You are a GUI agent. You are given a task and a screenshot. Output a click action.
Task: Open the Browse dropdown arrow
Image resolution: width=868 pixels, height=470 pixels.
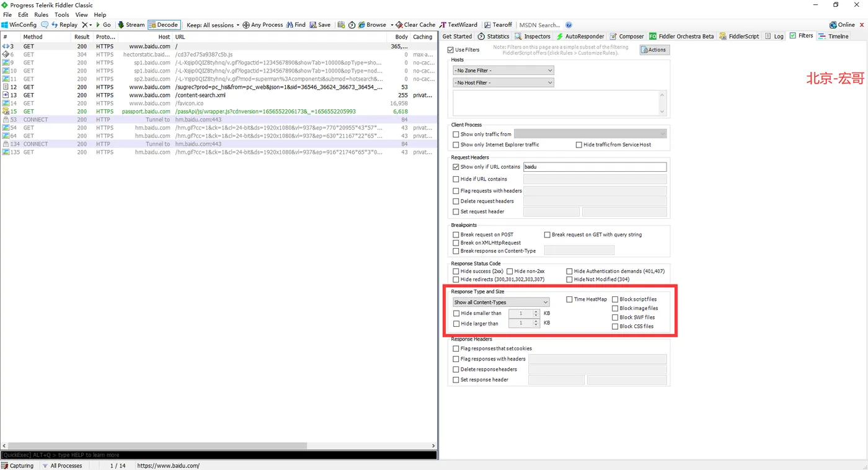392,25
